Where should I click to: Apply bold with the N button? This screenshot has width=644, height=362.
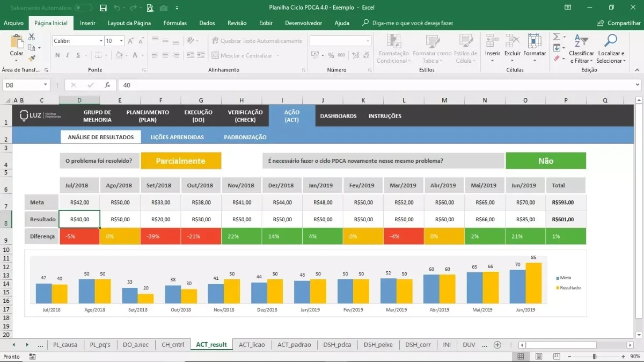pos(56,55)
